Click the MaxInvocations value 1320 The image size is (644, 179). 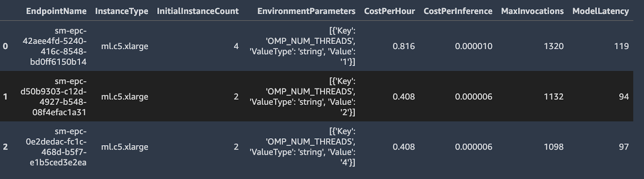(x=553, y=46)
